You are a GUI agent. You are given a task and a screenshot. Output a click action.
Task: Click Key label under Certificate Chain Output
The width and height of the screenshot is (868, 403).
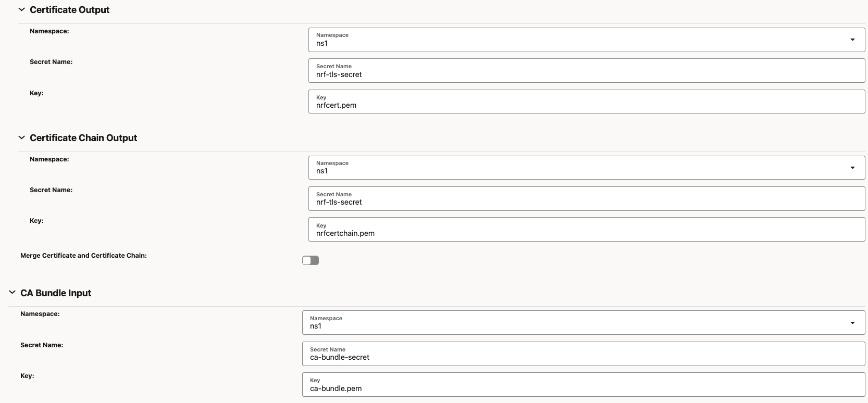[36, 221]
